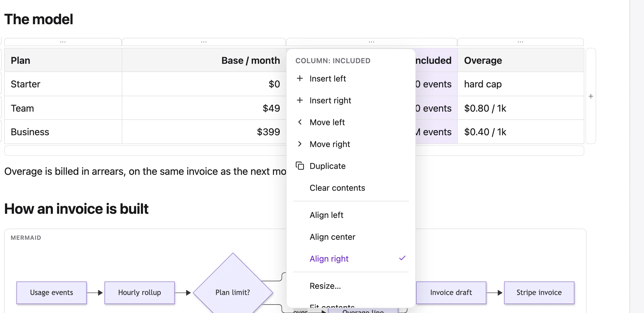Select the checked Align right option

pyautogui.click(x=351, y=259)
